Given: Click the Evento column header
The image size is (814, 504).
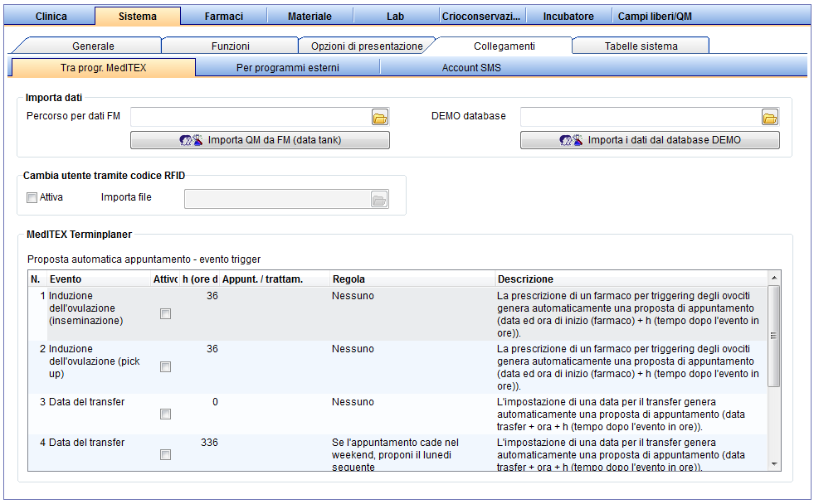Looking at the screenshot, I should pyautogui.click(x=99, y=279).
